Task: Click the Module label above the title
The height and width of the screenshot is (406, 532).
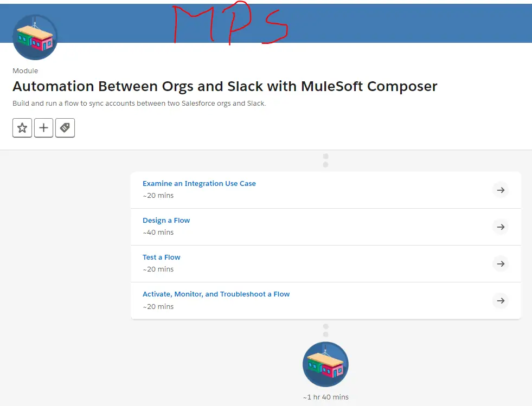Action: (x=25, y=71)
